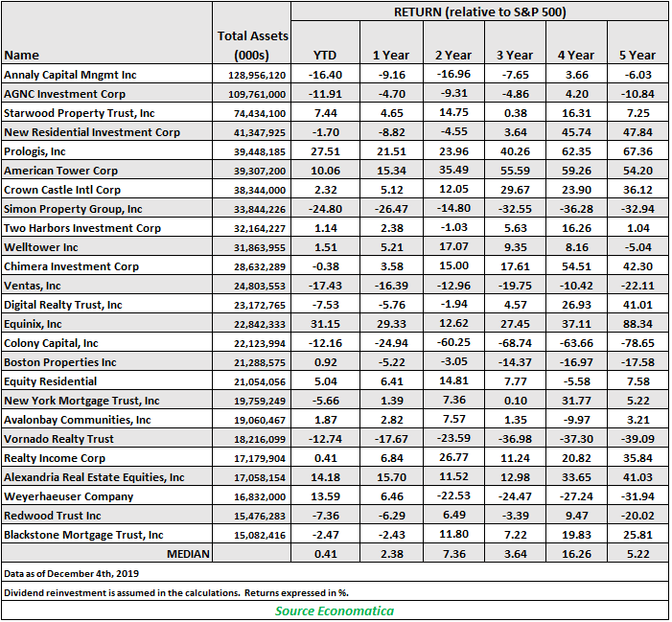Select Blackstone 5 Year value '25.81'
Screen dimensions: 672x622
click(x=637, y=535)
